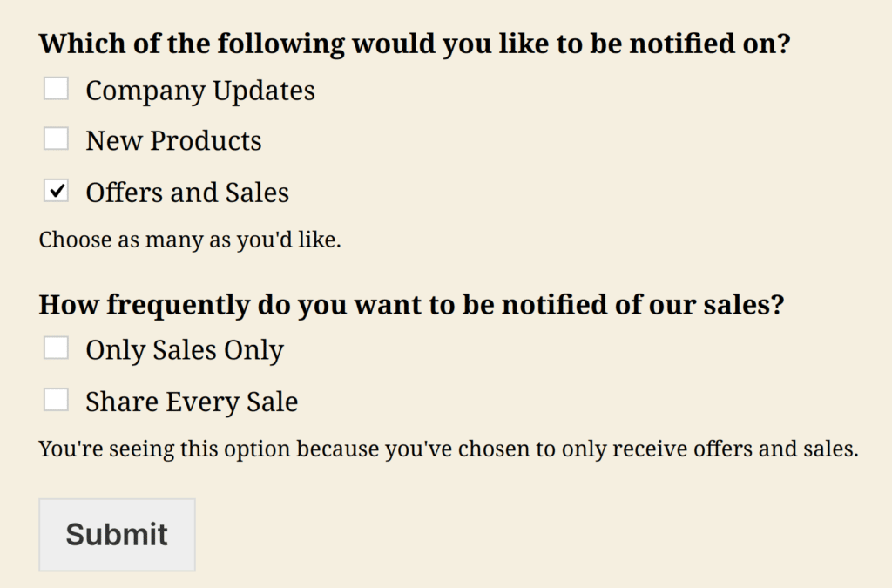Click the "Offers and Sales" label text

pos(187,193)
